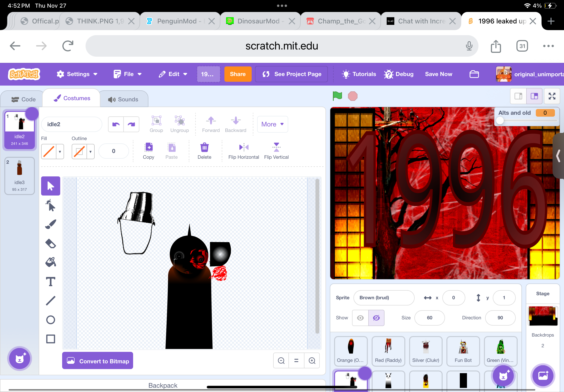Screen dimensions: 564x392
Task: Select the Brush tool
Action: click(x=51, y=224)
